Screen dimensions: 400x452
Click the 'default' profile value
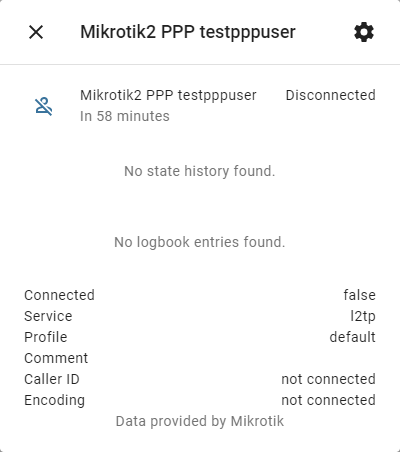click(353, 337)
